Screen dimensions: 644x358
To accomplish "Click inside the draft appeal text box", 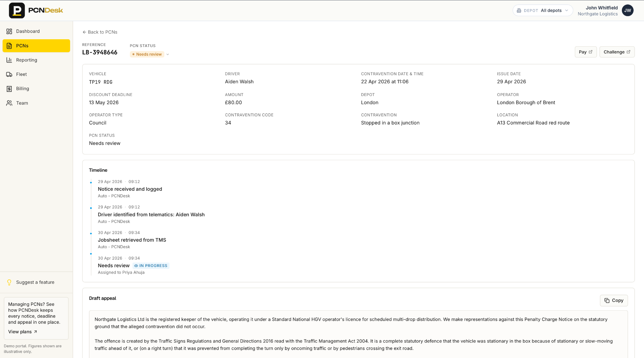I will [x=358, y=334].
